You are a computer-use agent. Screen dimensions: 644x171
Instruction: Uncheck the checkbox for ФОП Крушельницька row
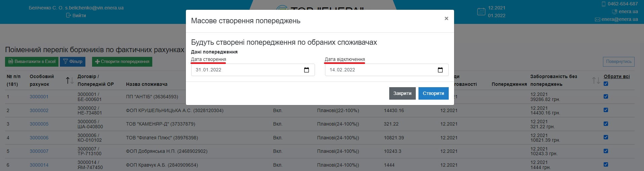tap(606, 110)
